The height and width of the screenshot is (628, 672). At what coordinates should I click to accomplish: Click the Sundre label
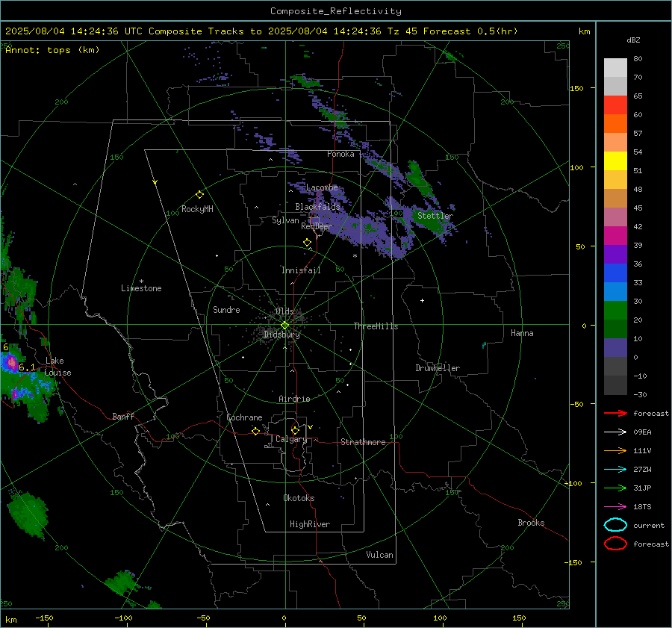click(226, 310)
